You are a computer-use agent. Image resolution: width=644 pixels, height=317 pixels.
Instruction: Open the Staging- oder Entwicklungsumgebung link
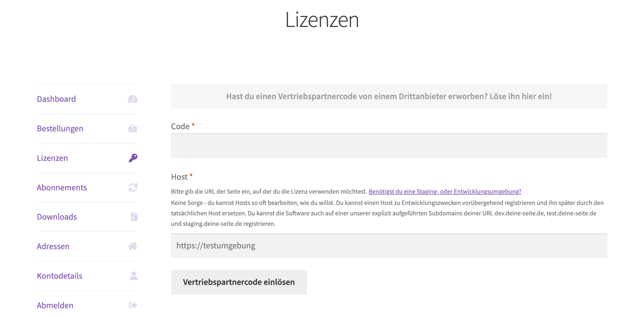click(x=445, y=191)
